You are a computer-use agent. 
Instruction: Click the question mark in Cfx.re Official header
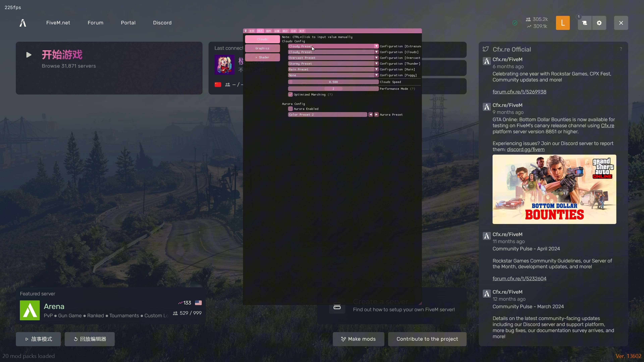pos(621,49)
